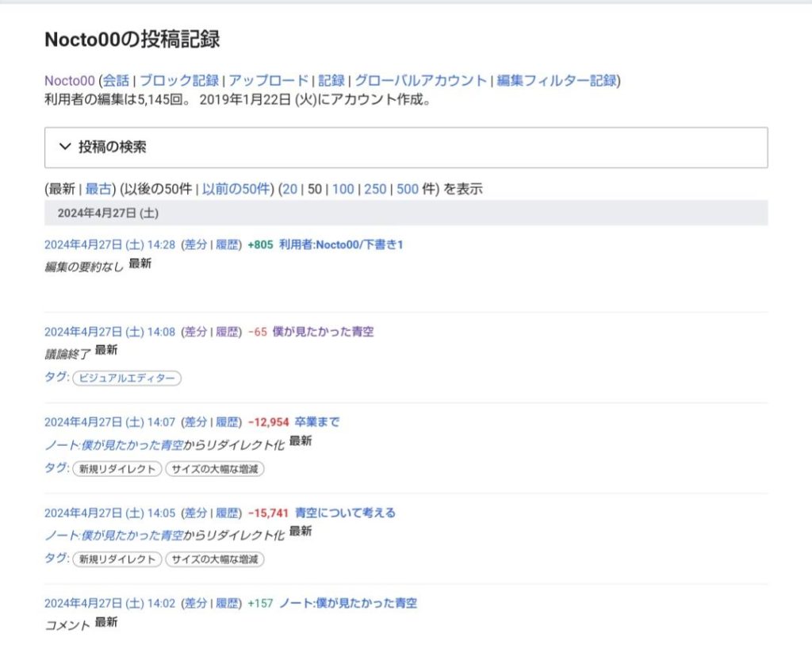Image resolution: width=812 pixels, height=661 pixels.
Task: Show 以前の50件 older entries
Action: (x=236, y=189)
